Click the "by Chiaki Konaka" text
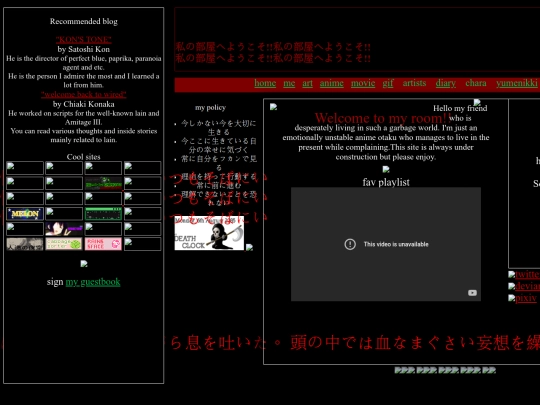540x405 pixels. click(84, 104)
